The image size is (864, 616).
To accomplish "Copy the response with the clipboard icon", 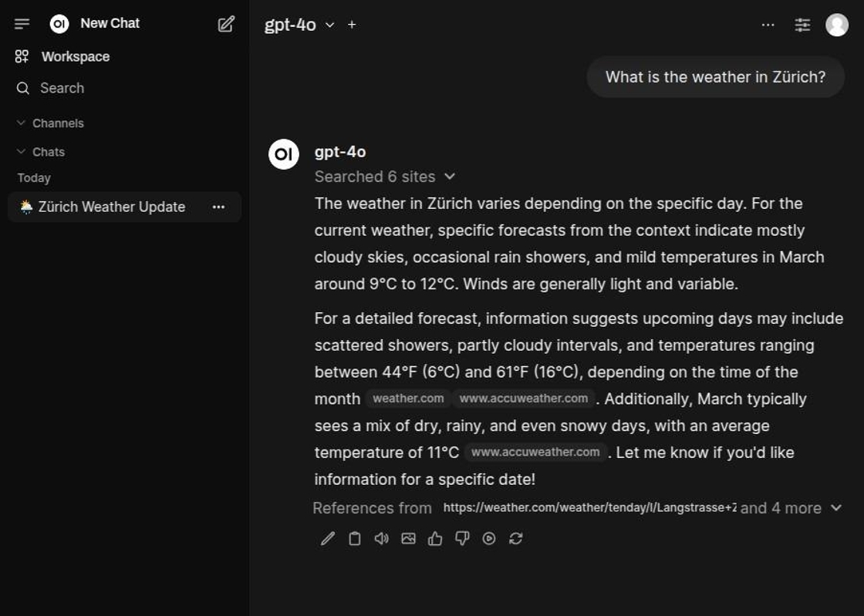I will pos(355,539).
